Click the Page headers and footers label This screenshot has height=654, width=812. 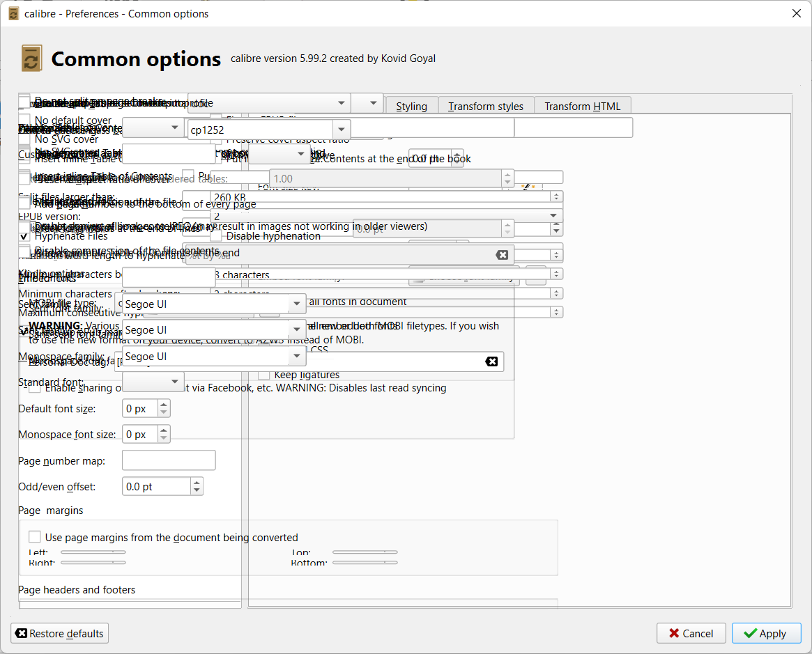(77, 590)
